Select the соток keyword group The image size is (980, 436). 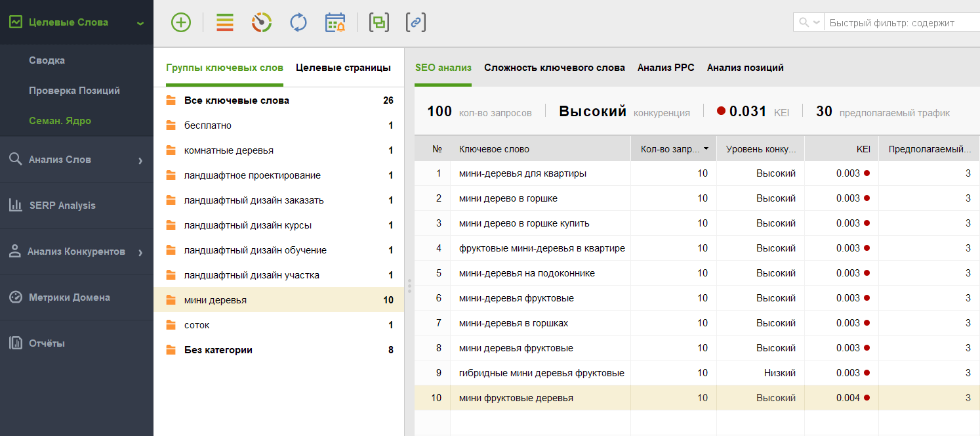click(x=279, y=325)
